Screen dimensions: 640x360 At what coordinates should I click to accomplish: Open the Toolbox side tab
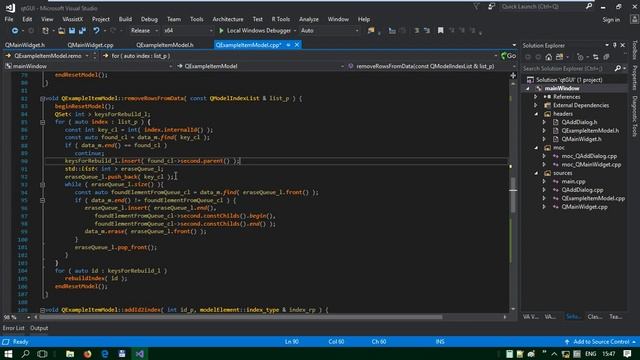(x=635, y=51)
